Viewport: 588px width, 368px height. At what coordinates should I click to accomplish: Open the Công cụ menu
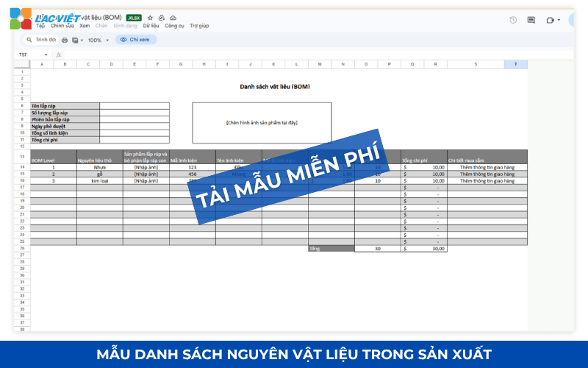pos(174,26)
